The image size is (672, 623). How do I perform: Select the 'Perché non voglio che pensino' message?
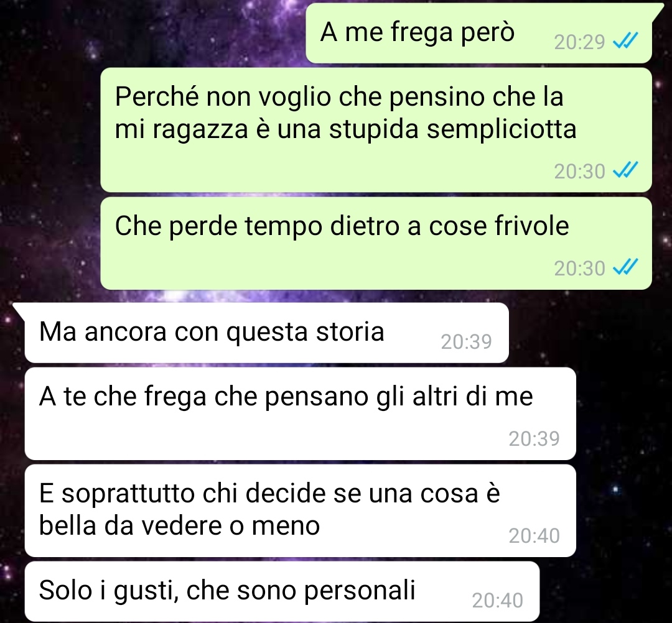coord(376,130)
